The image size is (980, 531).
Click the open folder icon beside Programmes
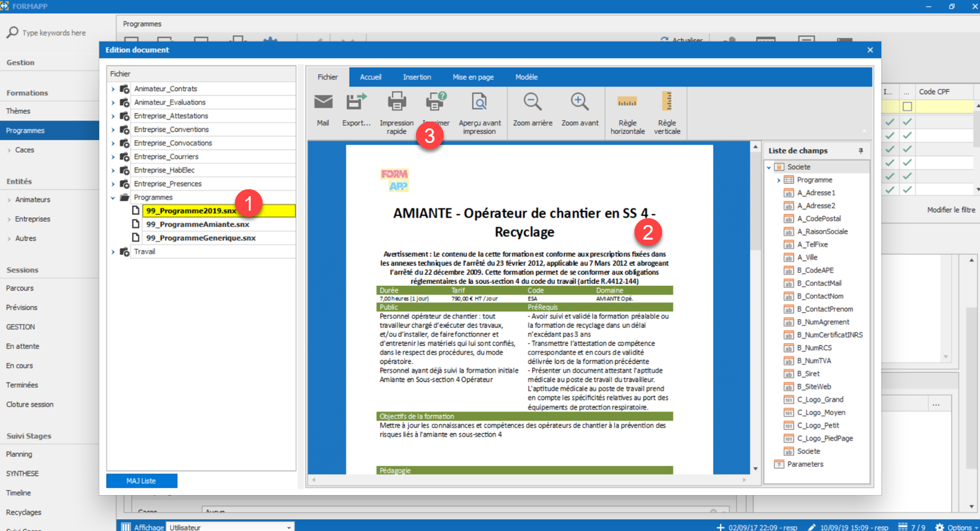124,197
